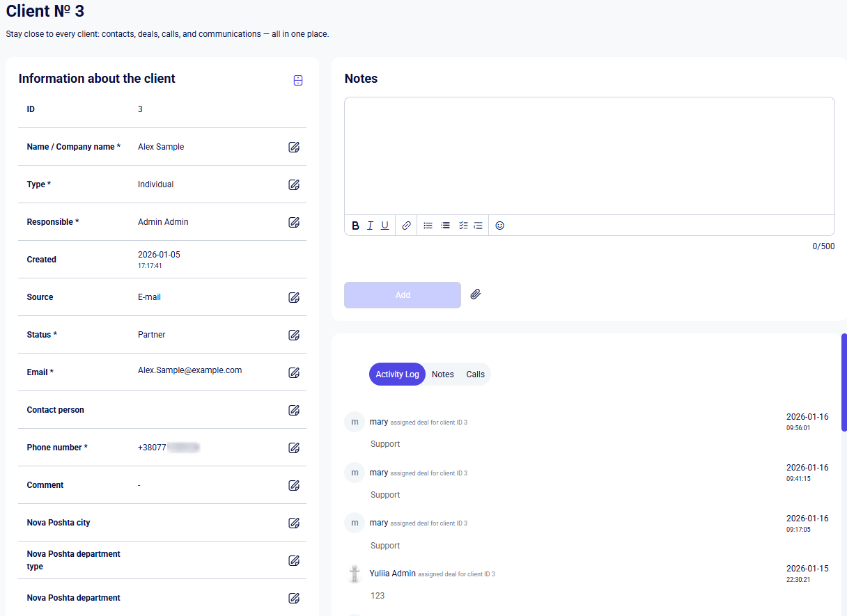Collapse the client information panel
The width and height of the screenshot is (847, 616).
298,81
